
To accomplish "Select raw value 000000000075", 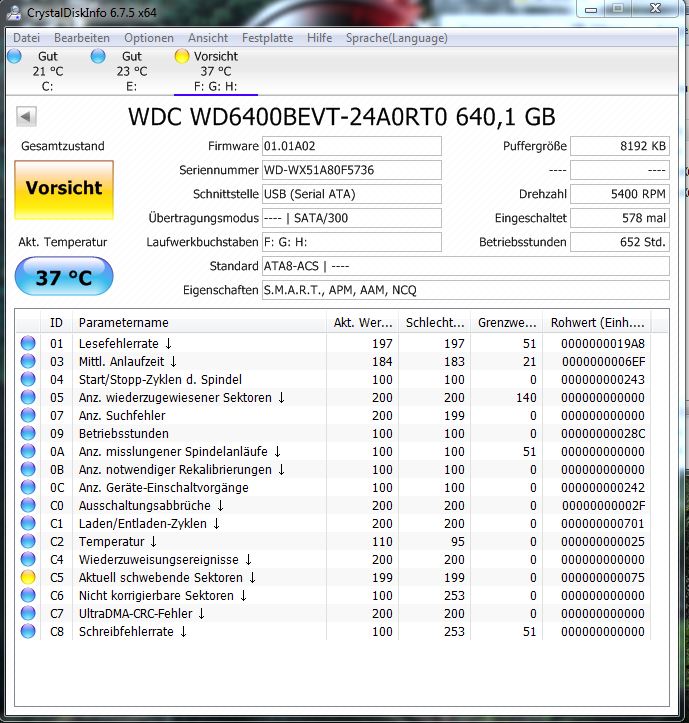I will point(603,577).
